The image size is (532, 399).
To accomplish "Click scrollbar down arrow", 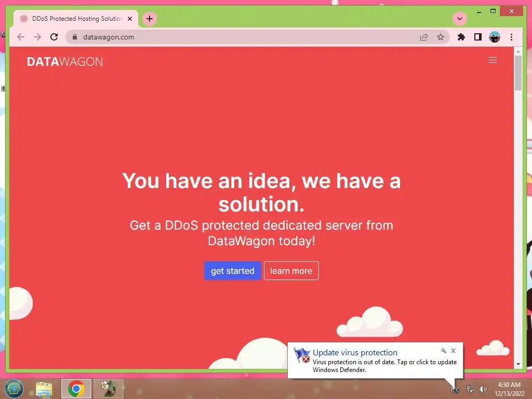I will click(x=518, y=364).
